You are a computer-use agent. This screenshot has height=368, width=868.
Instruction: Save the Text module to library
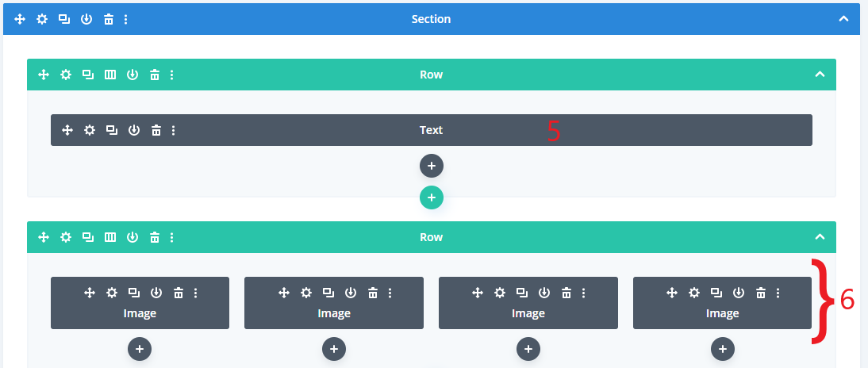click(x=134, y=130)
